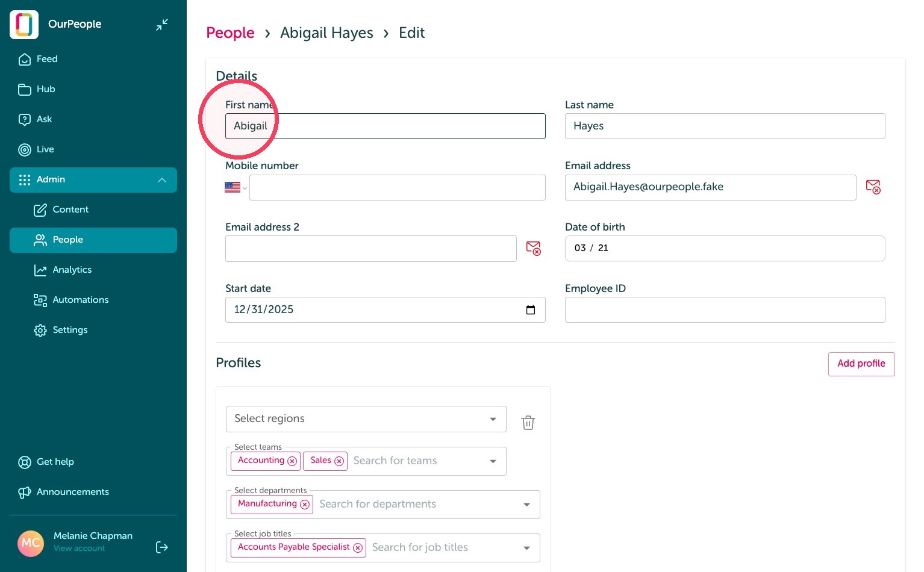The width and height of the screenshot is (924, 572).
Task: Expand the Select regions dropdown
Action: click(x=366, y=419)
